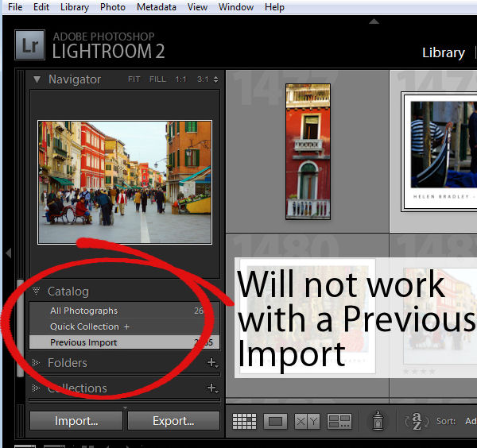The image size is (477, 448).
Task: Expand the Collections panel
Action: 37,388
